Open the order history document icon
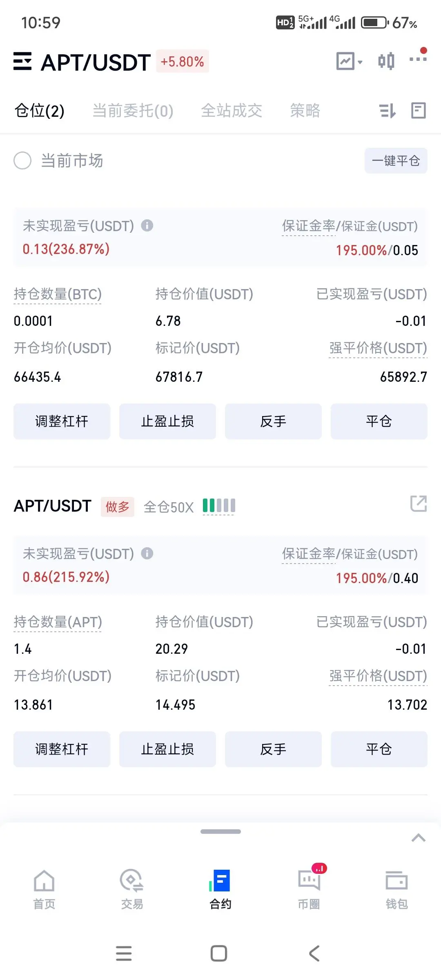Screen dimensions: 441x980 419,111
